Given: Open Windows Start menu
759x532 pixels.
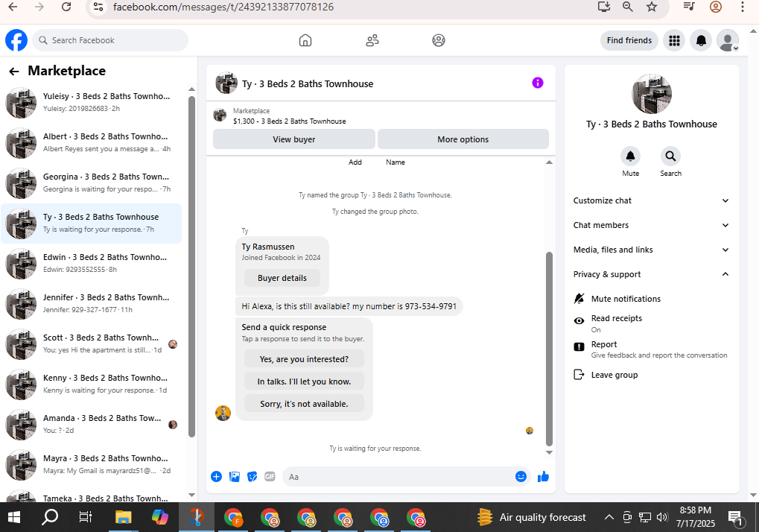Looking at the screenshot, I should tap(14, 518).
